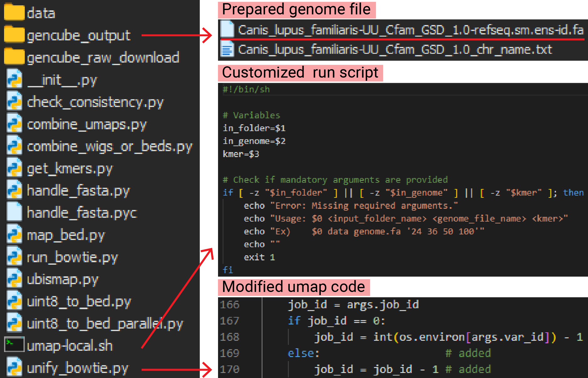Open the data folder icon
Viewport: 588px width, 378px height.
coord(14,12)
